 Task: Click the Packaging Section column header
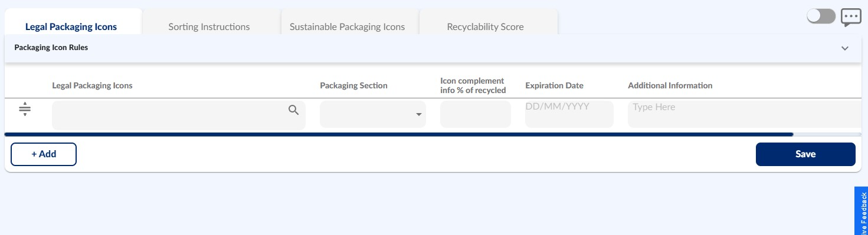[353, 85]
